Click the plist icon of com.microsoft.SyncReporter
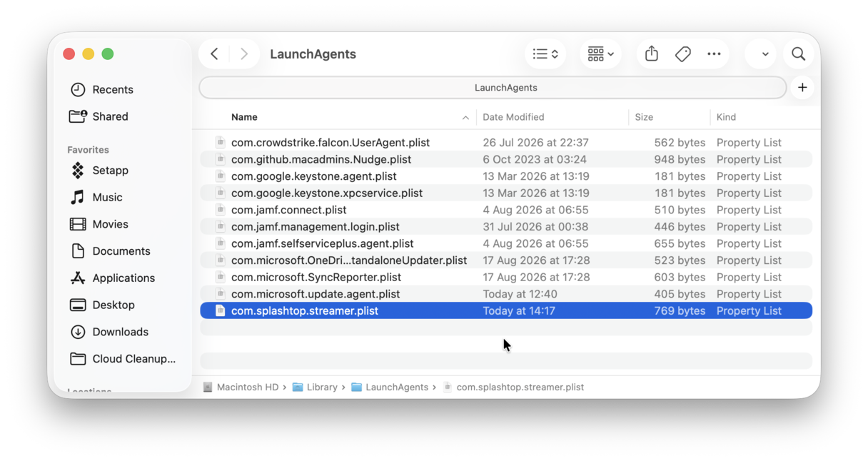 (221, 277)
